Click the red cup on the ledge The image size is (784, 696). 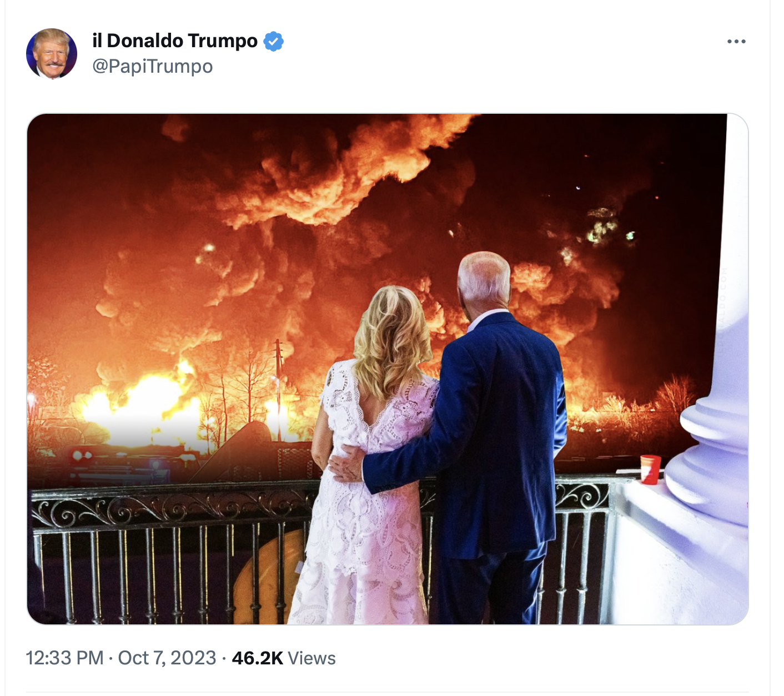tap(650, 470)
